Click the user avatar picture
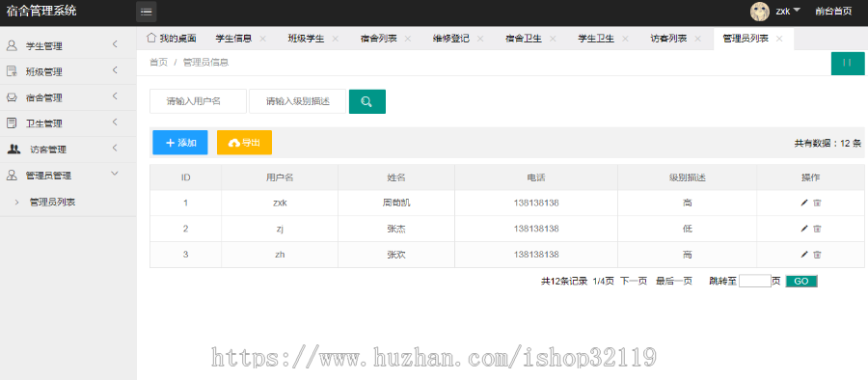This screenshot has width=868, height=380. pos(760,11)
